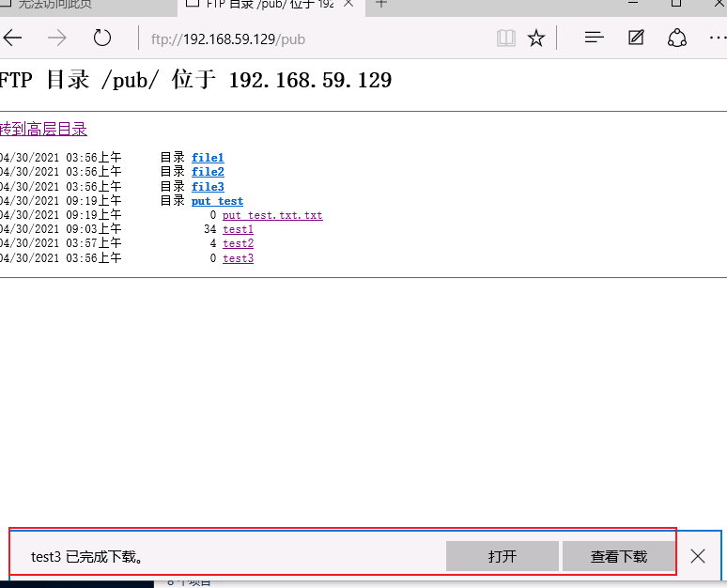Click the 查看下载 button
This screenshot has width=727, height=588.
point(618,556)
